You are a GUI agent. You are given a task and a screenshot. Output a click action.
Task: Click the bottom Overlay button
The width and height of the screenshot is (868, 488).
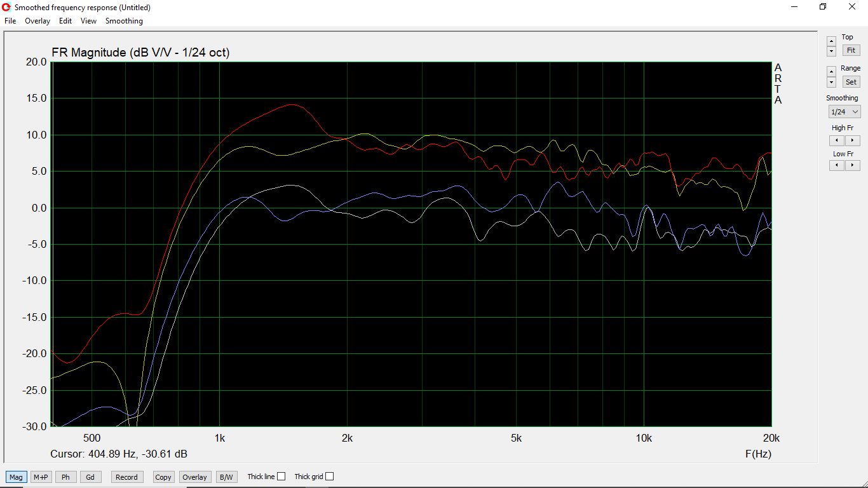tap(194, 477)
